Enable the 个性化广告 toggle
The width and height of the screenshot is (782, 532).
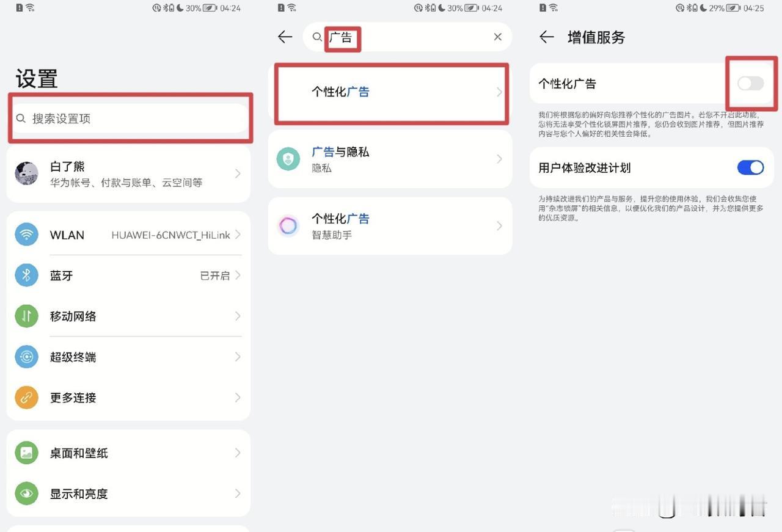coord(750,84)
